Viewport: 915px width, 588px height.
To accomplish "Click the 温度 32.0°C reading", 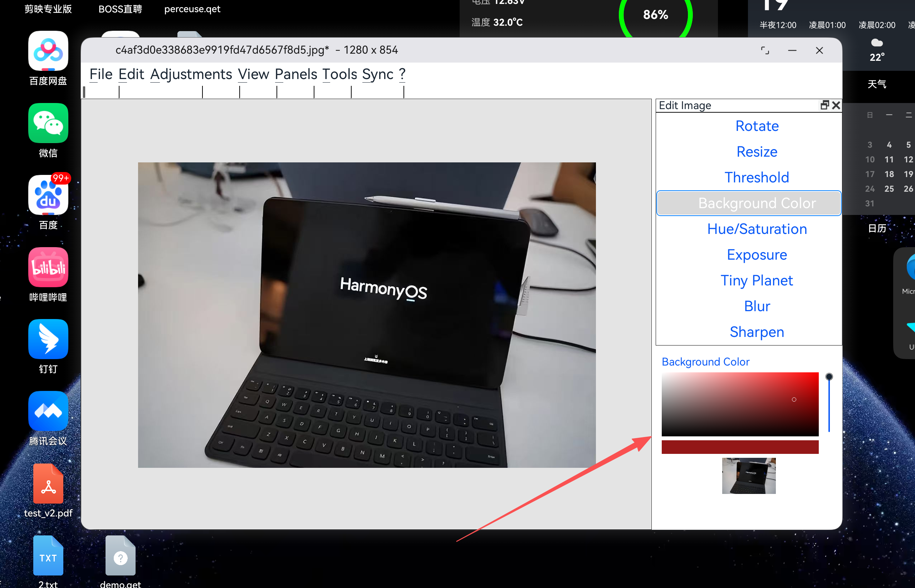I will click(x=497, y=23).
